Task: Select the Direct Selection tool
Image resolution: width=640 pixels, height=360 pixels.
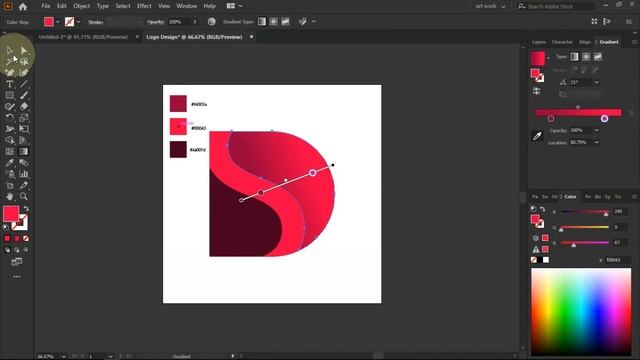Action: [24, 51]
